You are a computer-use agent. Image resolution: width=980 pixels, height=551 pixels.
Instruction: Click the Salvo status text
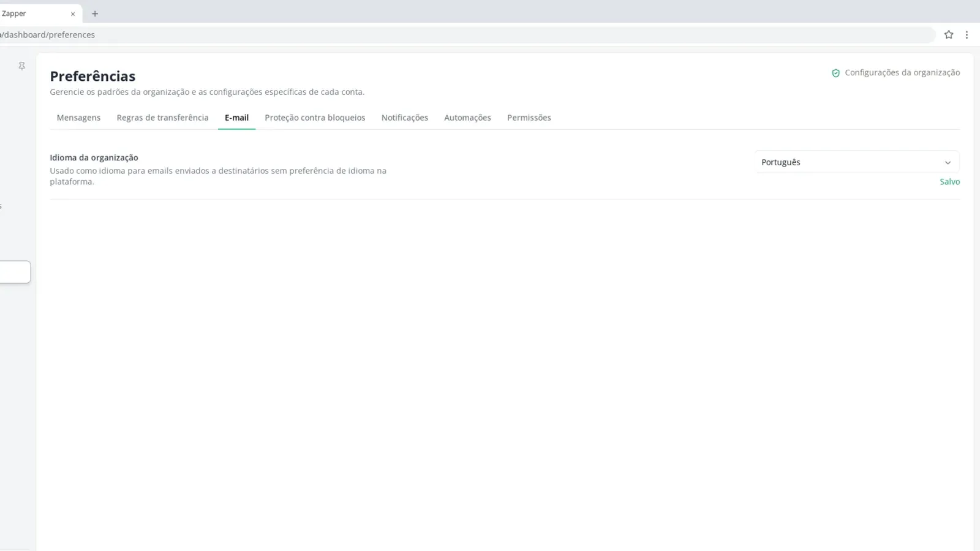pyautogui.click(x=949, y=182)
